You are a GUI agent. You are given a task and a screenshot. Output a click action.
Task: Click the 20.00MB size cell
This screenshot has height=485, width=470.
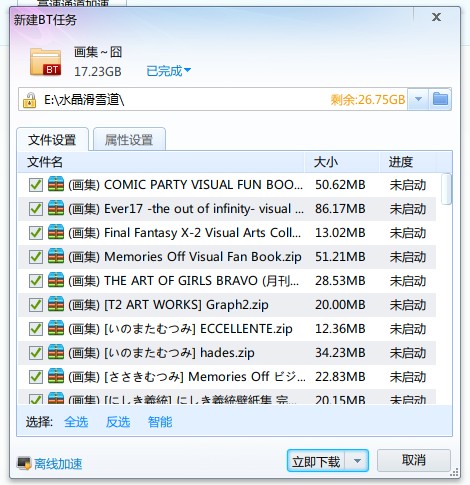tap(340, 305)
